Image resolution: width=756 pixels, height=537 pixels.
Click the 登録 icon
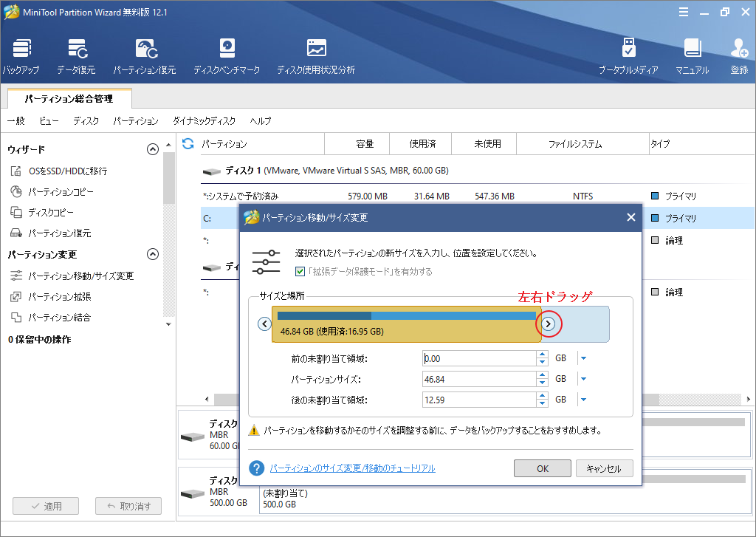[739, 56]
